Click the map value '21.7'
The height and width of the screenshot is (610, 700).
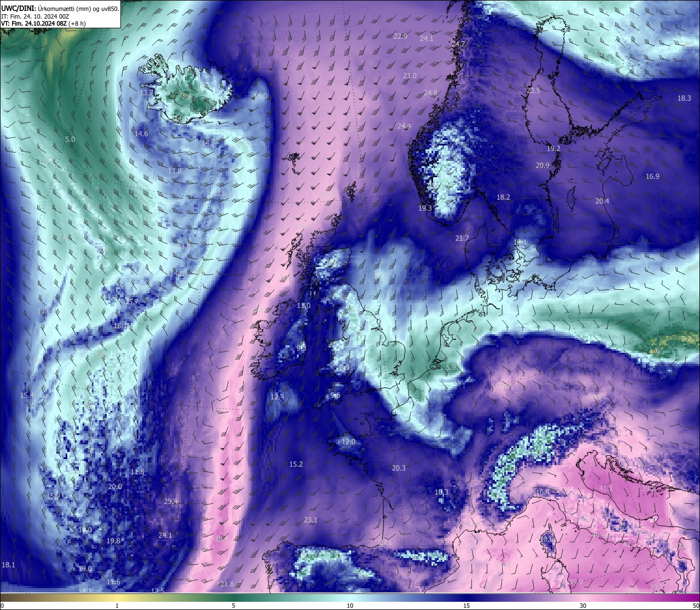tap(462, 238)
